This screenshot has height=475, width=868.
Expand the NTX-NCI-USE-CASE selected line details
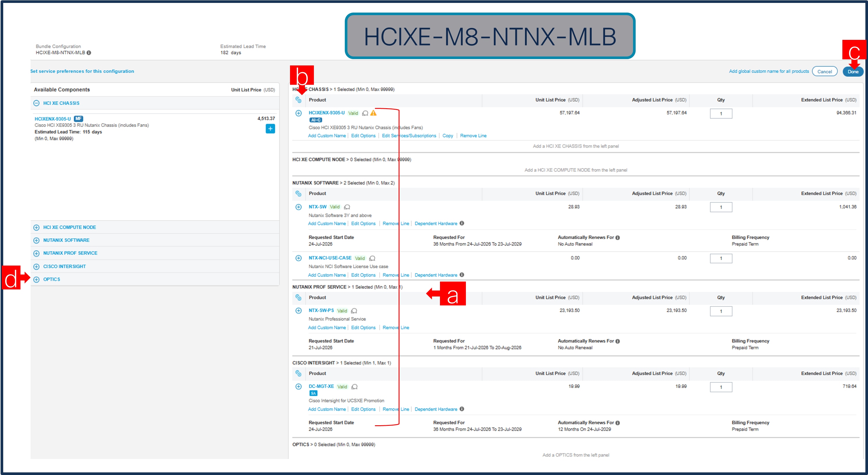pos(298,258)
